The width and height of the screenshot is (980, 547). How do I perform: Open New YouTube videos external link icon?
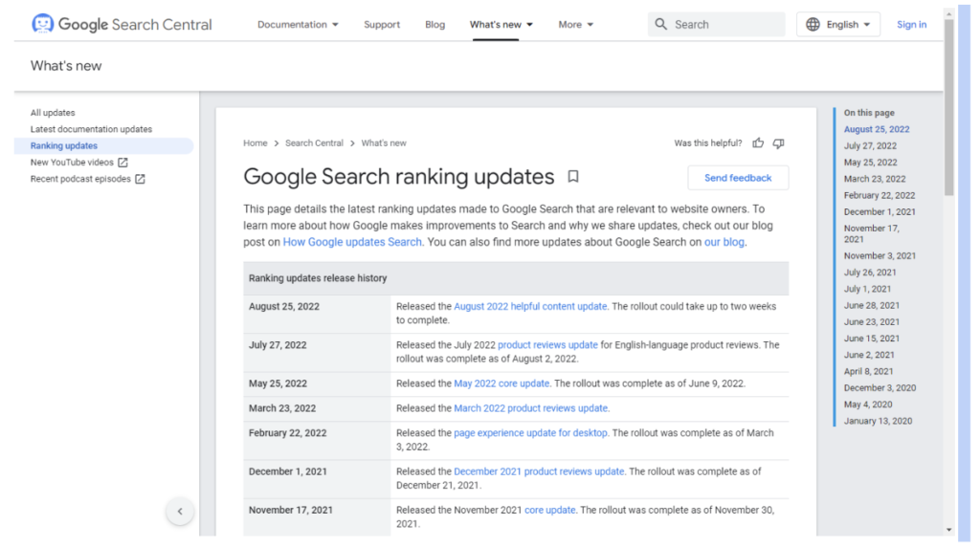123,163
